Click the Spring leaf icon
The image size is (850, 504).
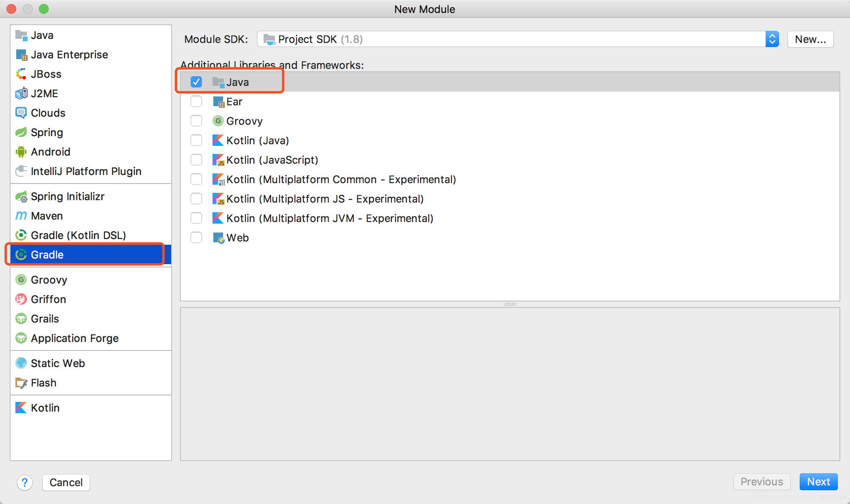click(x=21, y=132)
